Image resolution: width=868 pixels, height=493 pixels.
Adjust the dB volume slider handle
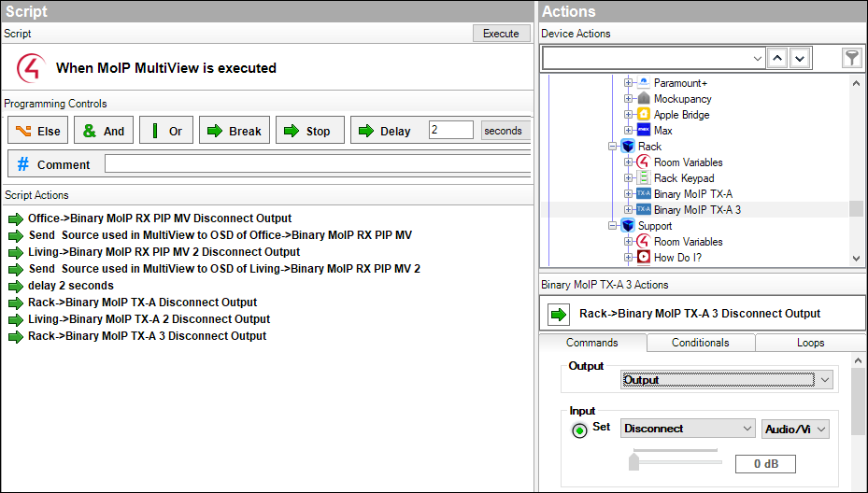tap(634, 460)
